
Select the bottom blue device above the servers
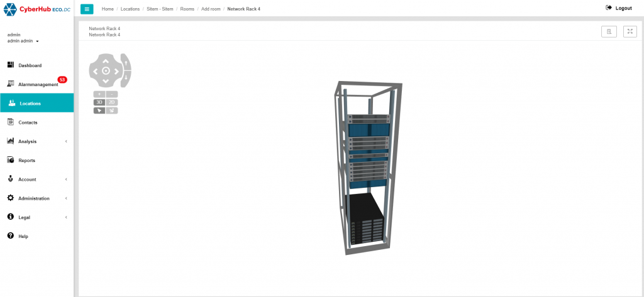tap(368, 184)
